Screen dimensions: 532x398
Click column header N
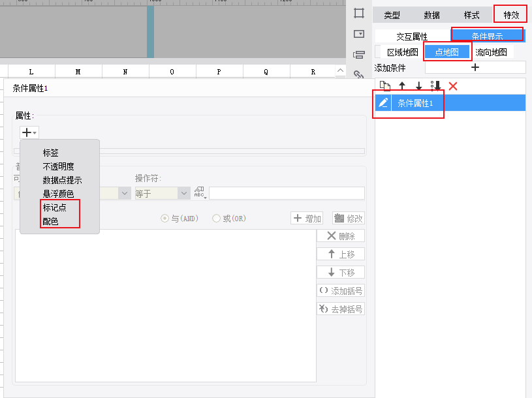click(125, 72)
